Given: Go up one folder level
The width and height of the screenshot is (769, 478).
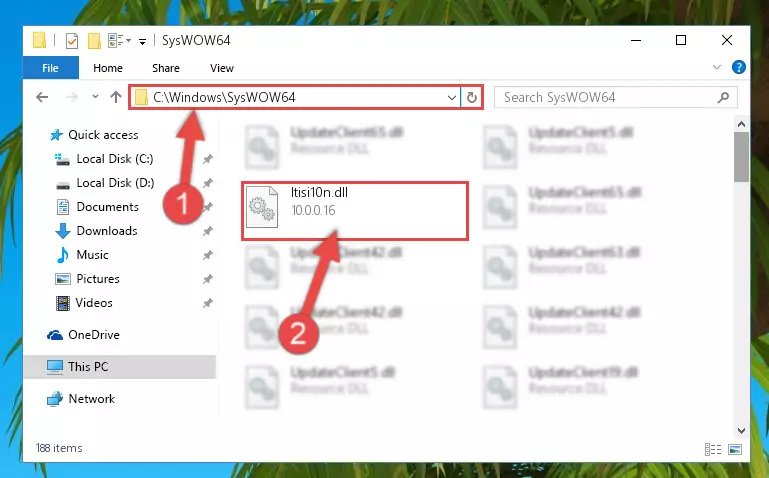Looking at the screenshot, I should (x=116, y=97).
